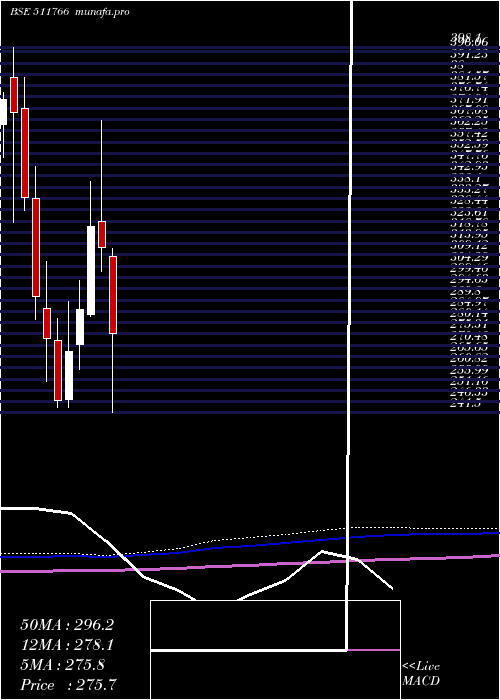Click the 357.42 price axis label
Viewport: 500px width, 700px height.
pos(469,133)
